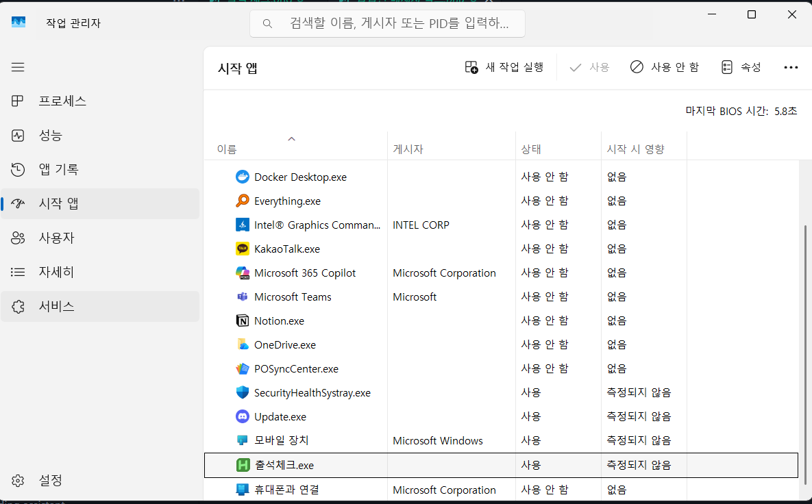Select the OneDrive.exe entry
Screen dimensions: 812x504
285,344
